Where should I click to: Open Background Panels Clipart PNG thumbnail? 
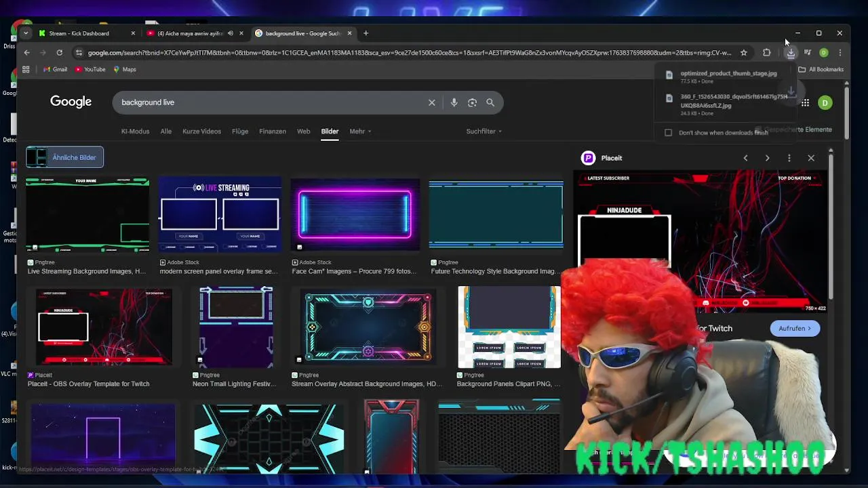pos(509,327)
